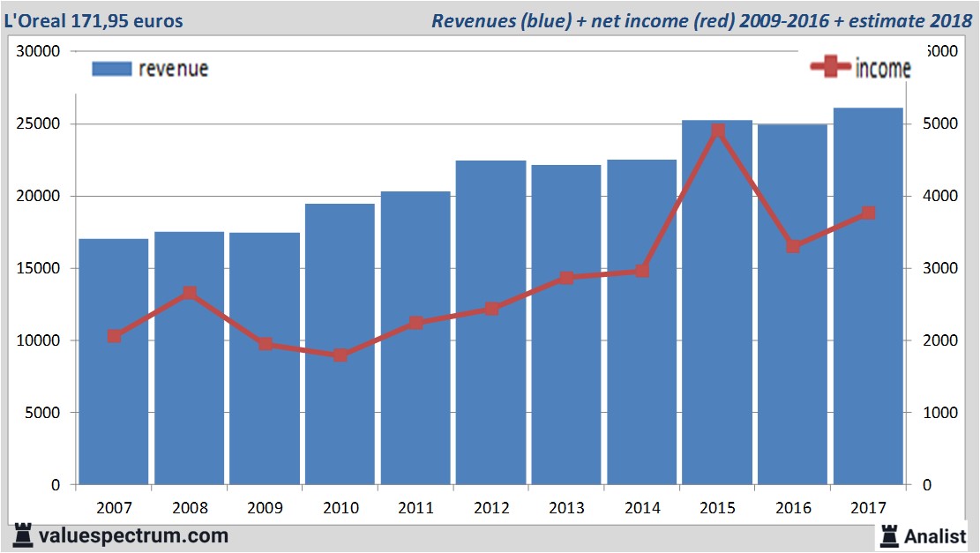Click the blue revenue legend swatch

(x=111, y=69)
